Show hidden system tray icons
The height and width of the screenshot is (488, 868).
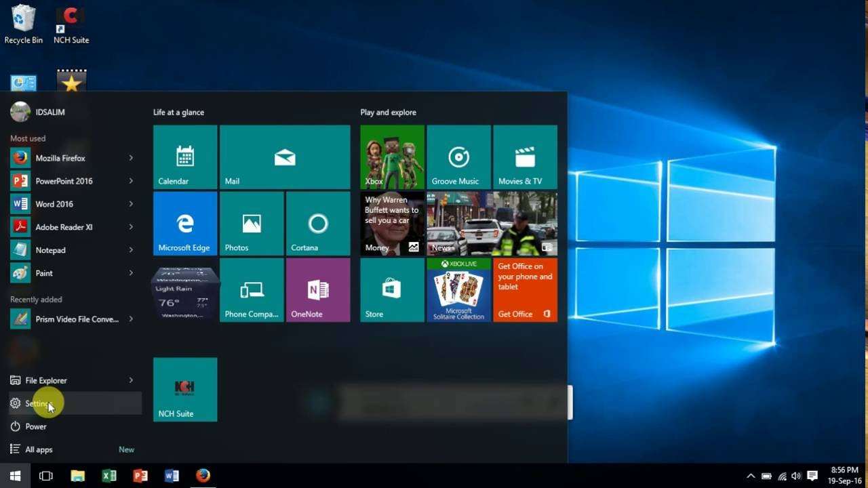(751, 476)
